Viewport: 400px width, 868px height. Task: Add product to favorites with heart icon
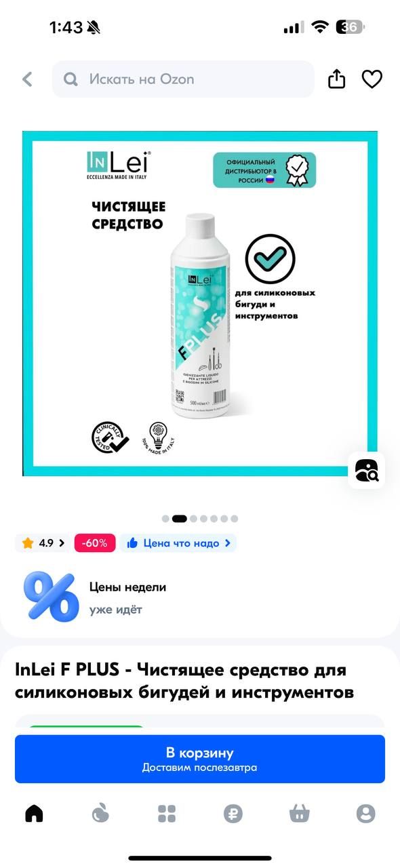[x=372, y=79]
